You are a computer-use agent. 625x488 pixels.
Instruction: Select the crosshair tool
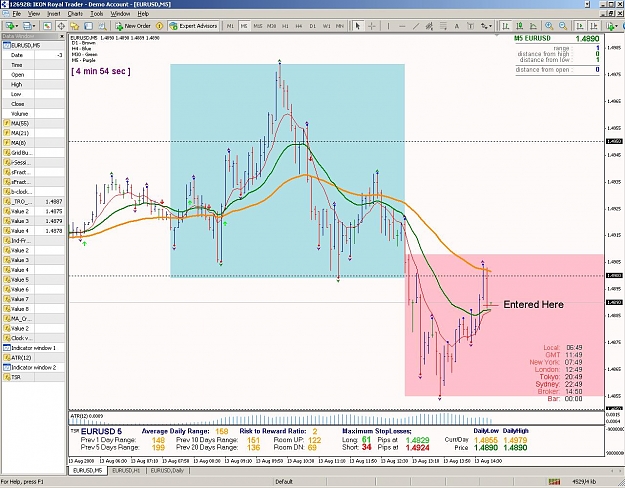coord(371,26)
